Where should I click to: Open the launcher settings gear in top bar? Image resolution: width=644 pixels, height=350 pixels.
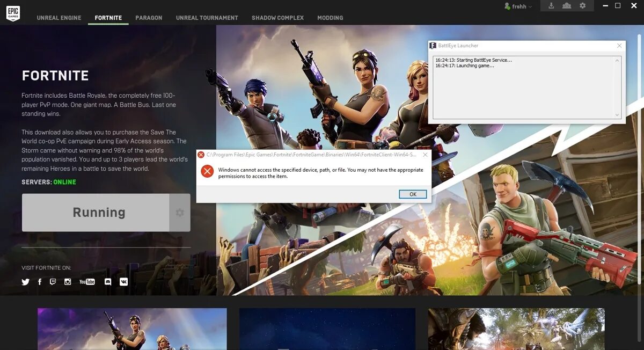tap(582, 6)
